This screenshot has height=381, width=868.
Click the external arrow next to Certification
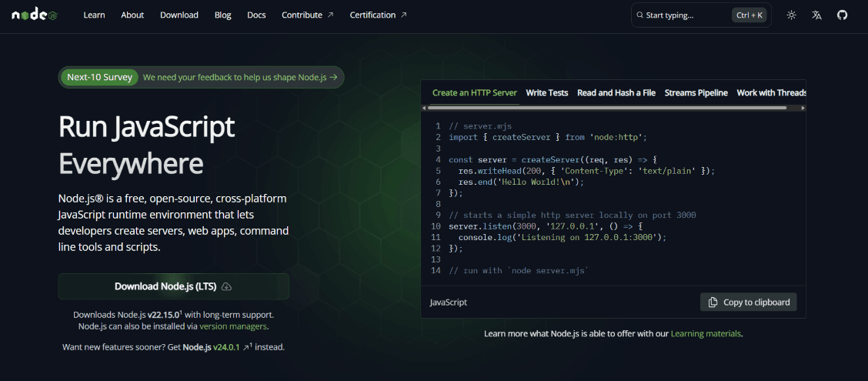click(403, 15)
